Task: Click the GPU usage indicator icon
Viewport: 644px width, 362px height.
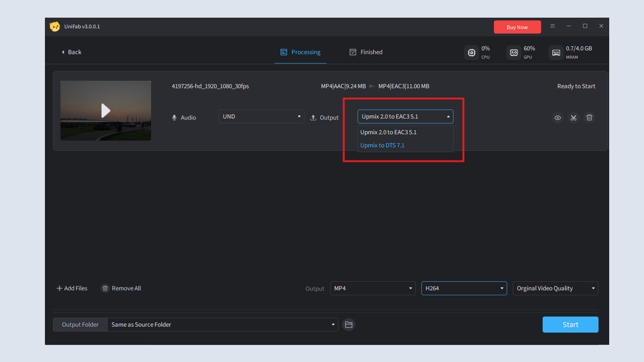Action: coord(514,52)
